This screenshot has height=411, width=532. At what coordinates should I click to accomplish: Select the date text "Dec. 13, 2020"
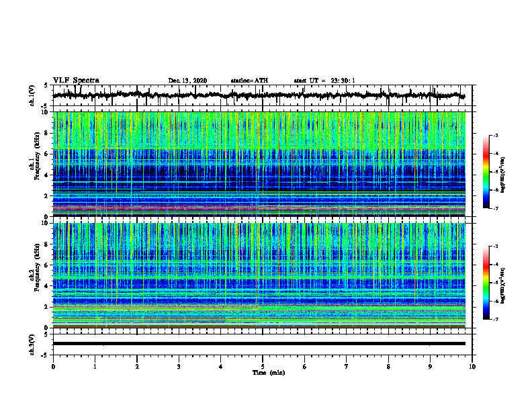pos(187,81)
